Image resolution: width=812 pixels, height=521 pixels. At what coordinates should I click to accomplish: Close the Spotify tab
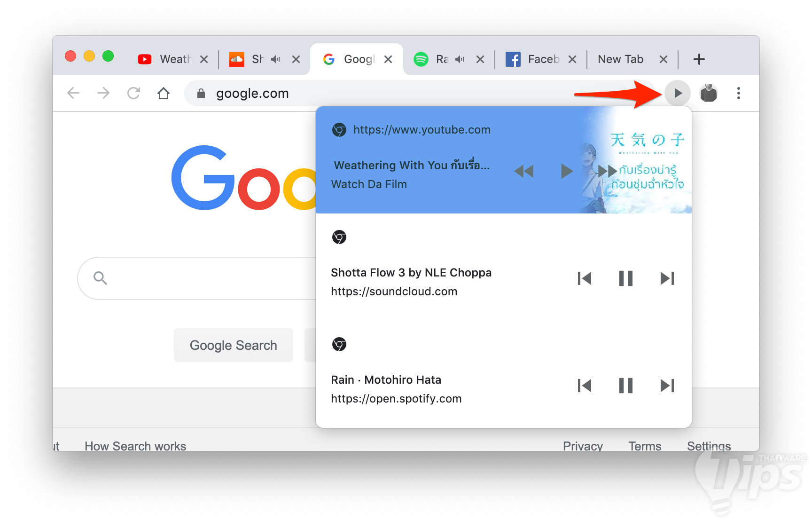coord(480,59)
